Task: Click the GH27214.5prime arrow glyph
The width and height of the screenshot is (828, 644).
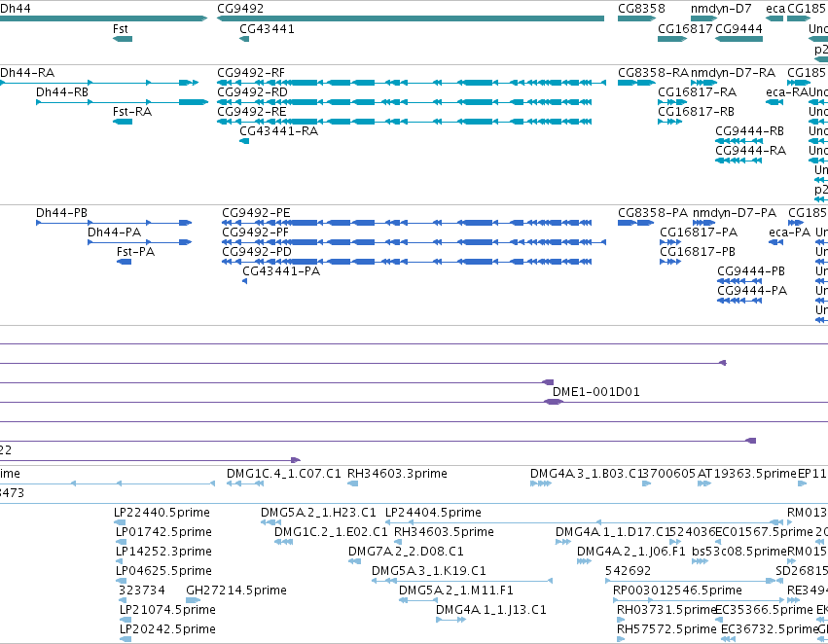Action: 194,600
